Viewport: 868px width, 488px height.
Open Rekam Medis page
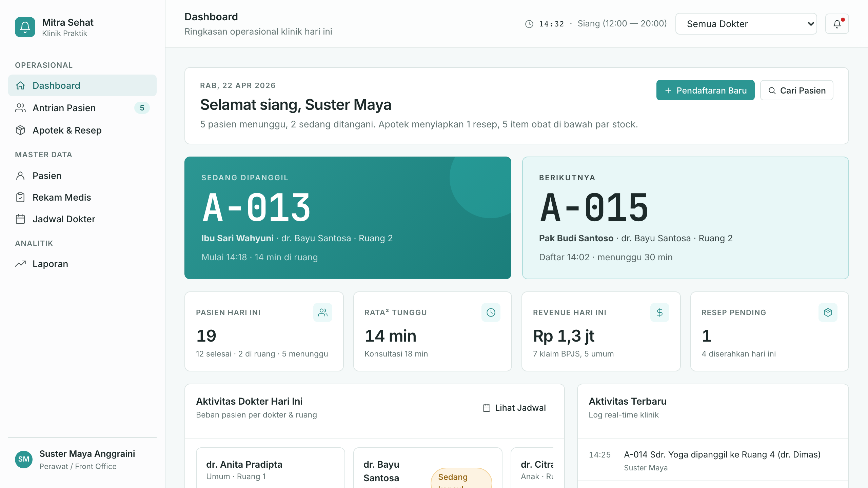[82, 197]
